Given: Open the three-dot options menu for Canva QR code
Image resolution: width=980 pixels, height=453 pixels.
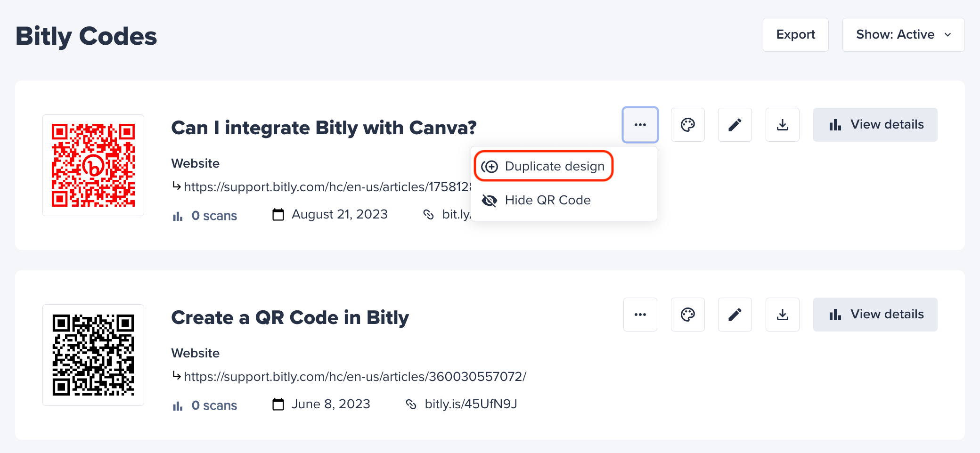Looking at the screenshot, I should click(x=640, y=125).
